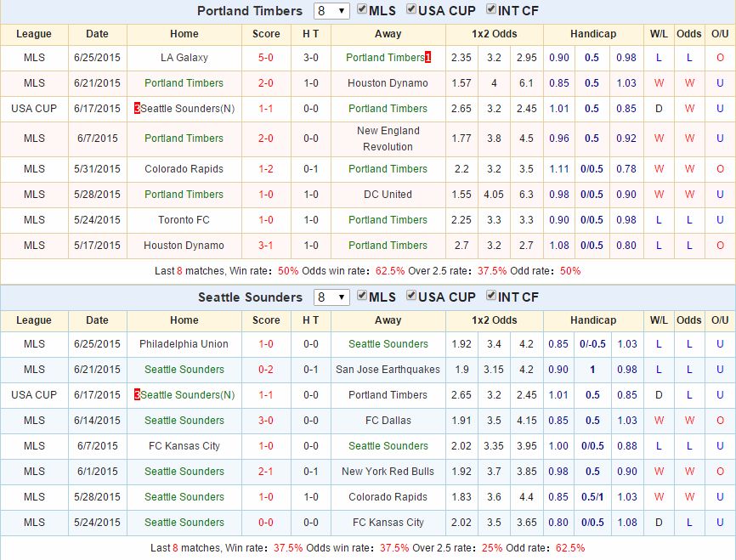The image size is (736, 560).
Task: Open New York Red Bulls team link
Action: 388,472
